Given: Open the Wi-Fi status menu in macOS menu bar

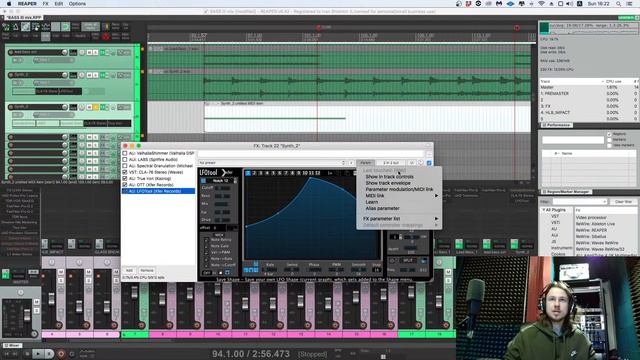Looking at the screenshot, I should pyautogui.click(x=541, y=4).
